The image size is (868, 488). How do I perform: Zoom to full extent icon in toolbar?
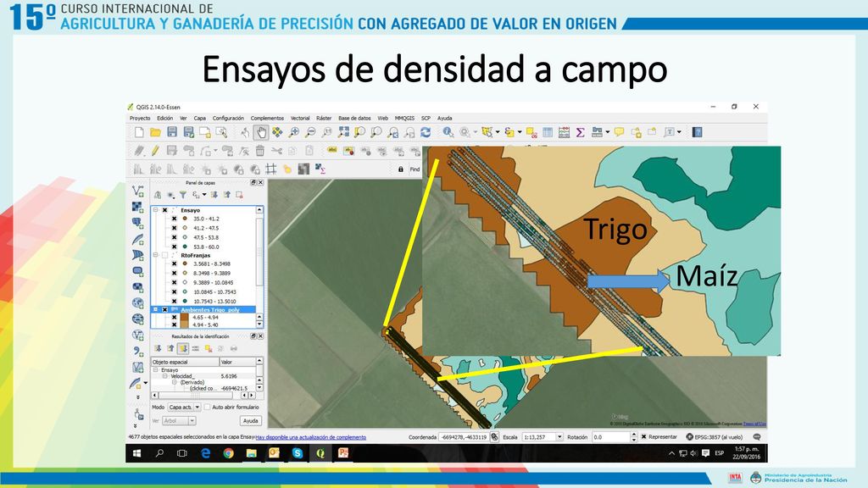click(344, 132)
